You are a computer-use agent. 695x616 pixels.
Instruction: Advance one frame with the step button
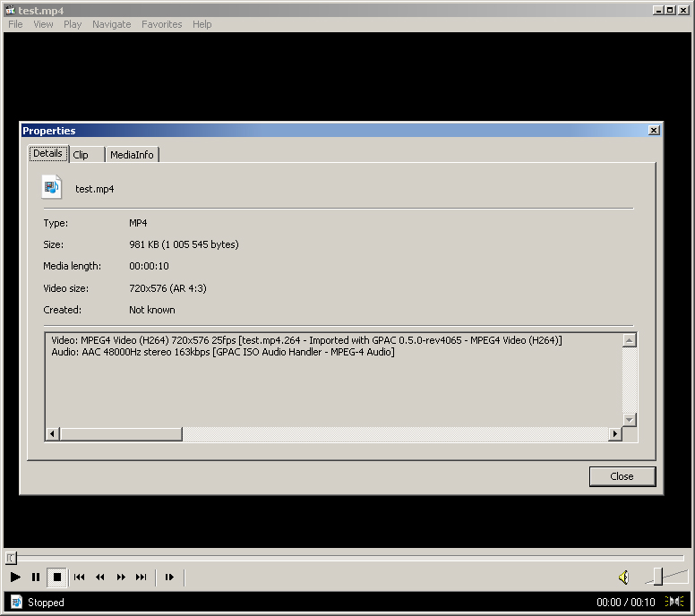click(x=169, y=577)
